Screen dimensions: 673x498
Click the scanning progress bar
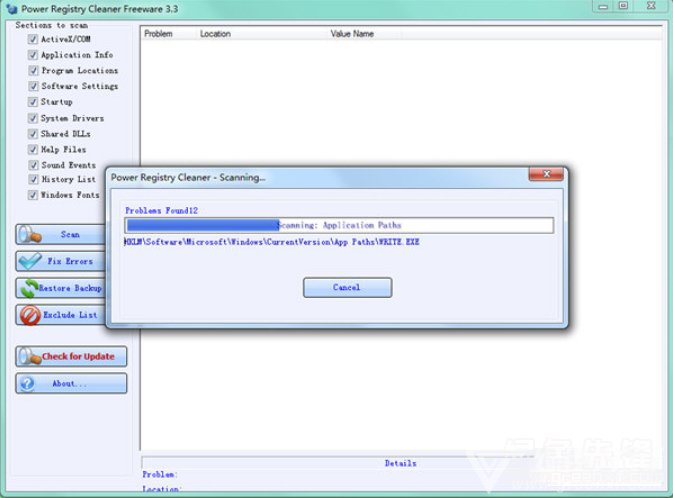[339, 225]
